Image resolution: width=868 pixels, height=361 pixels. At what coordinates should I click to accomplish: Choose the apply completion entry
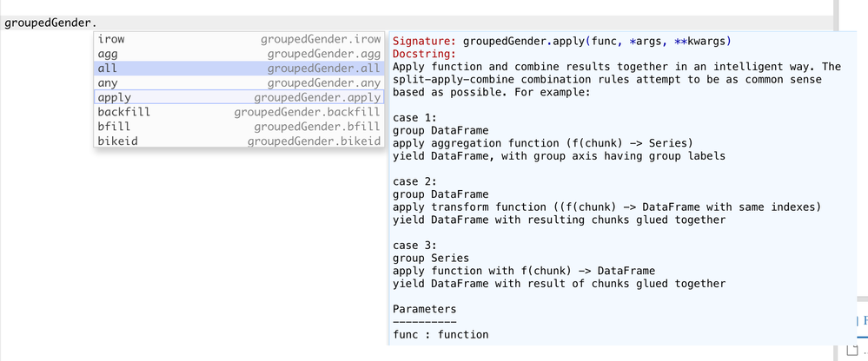(x=237, y=97)
